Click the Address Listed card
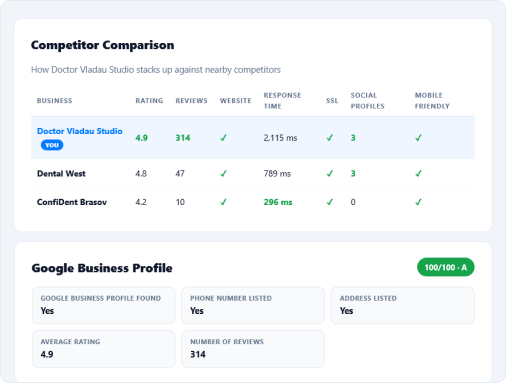 403,305
